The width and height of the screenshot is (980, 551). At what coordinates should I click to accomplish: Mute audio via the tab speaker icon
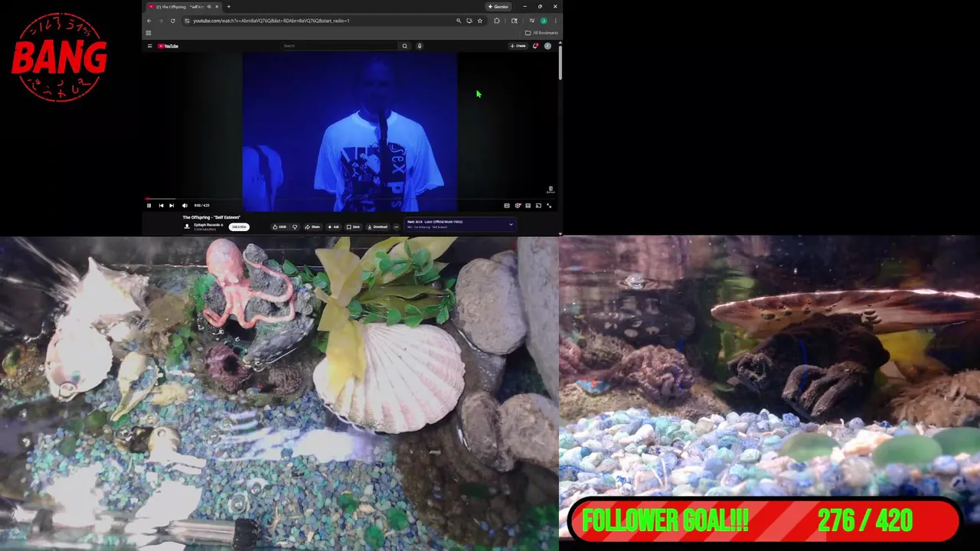pyautogui.click(x=209, y=7)
